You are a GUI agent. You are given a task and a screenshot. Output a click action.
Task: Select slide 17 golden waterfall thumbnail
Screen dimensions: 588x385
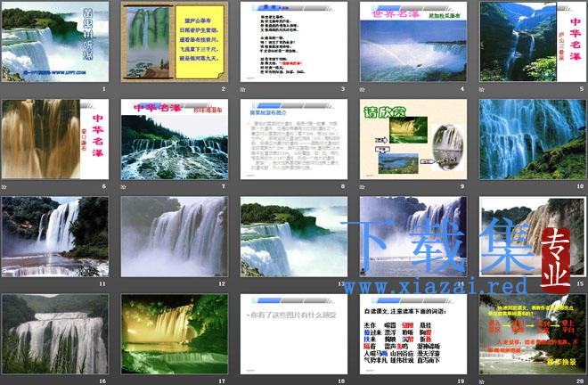click(x=175, y=334)
